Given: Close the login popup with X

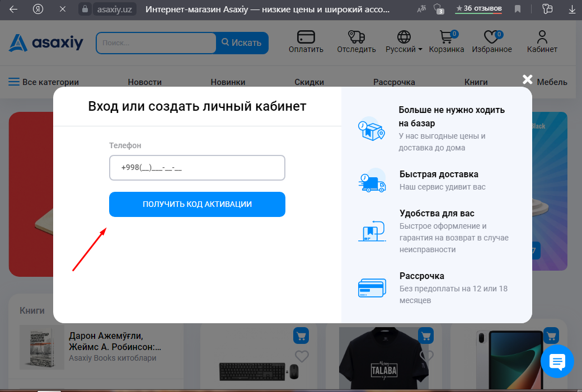Looking at the screenshot, I should [x=527, y=79].
